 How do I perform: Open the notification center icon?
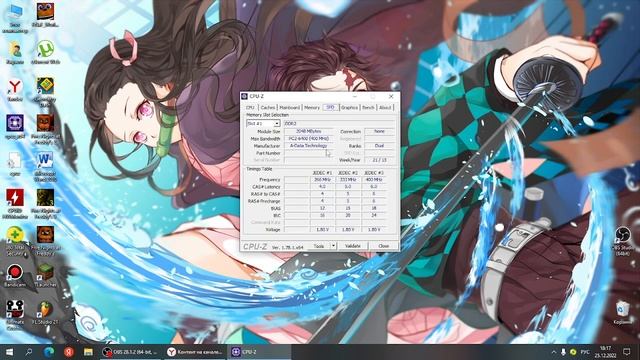(x=627, y=352)
